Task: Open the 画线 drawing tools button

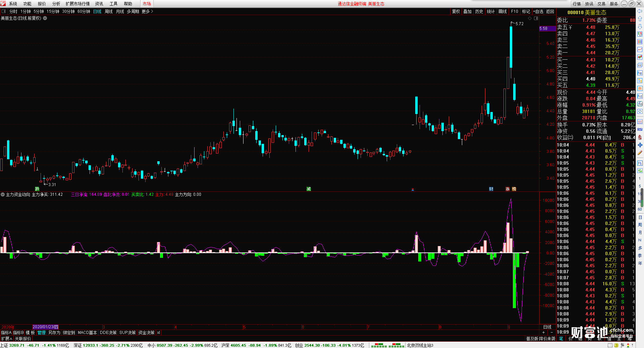Action: pos(503,11)
